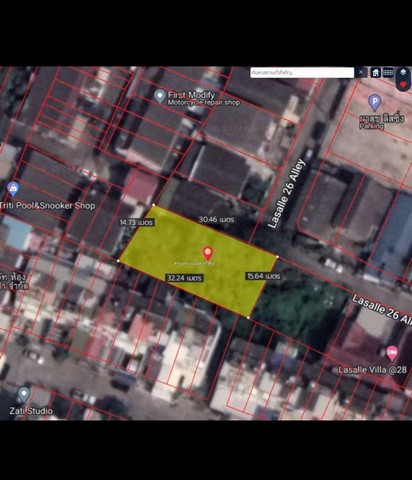Select the First Modify repair shop pin
The width and height of the screenshot is (412, 480).
click(x=160, y=97)
